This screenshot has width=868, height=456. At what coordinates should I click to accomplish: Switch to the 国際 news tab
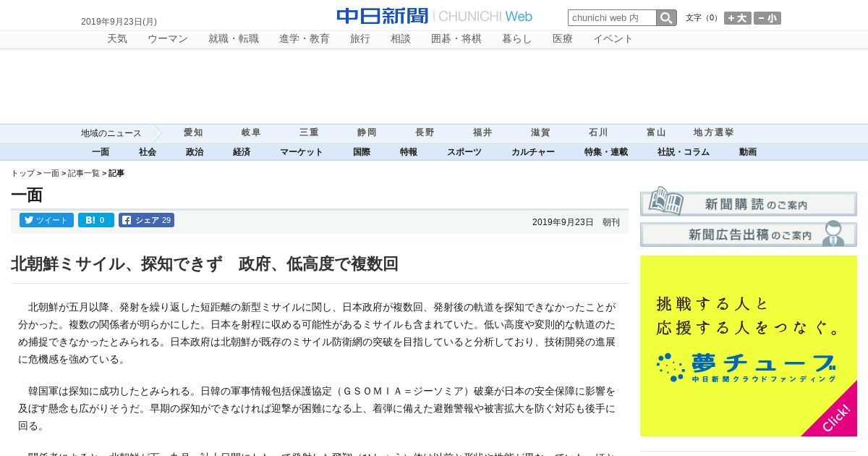pyautogui.click(x=362, y=152)
